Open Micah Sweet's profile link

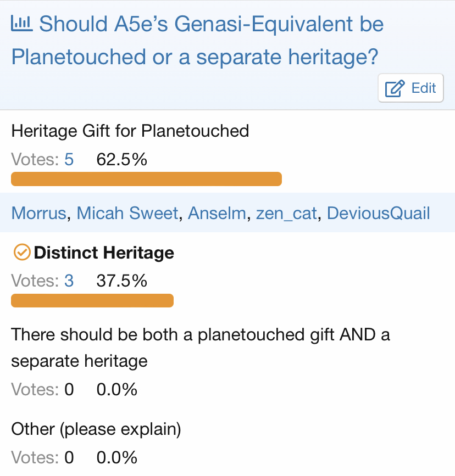(127, 213)
